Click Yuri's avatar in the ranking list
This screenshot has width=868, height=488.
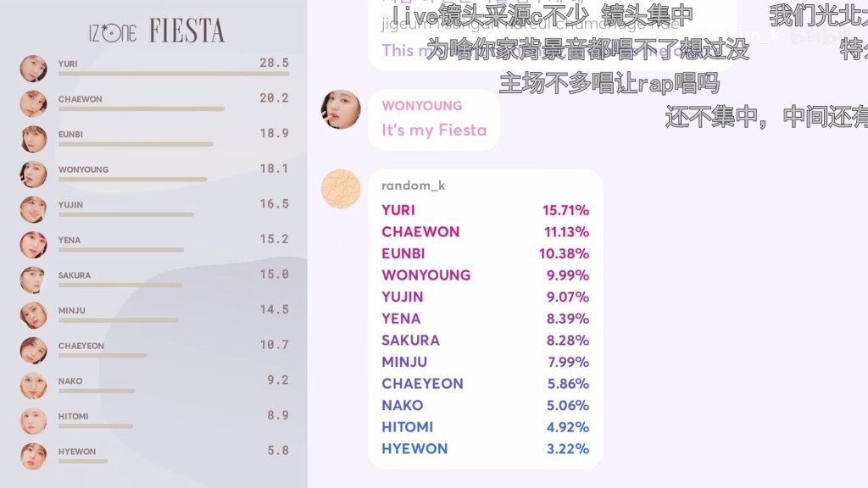(x=33, y=69)
